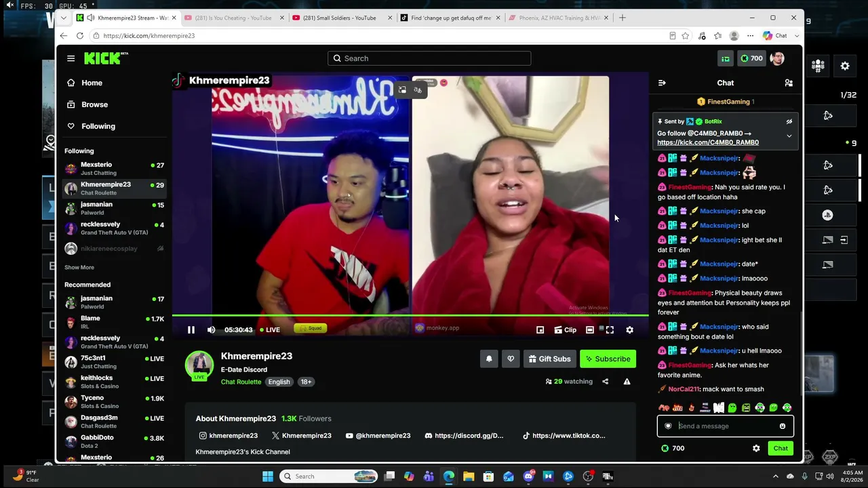868x488 pixels.
Task: Unfollow with the heart button
Action: coord(511,359)
